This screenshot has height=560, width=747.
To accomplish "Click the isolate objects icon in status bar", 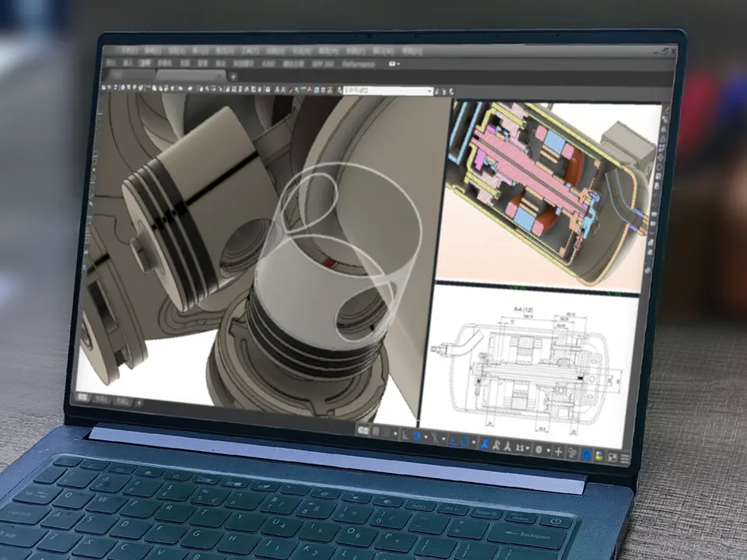I will [x=572, y=453].
